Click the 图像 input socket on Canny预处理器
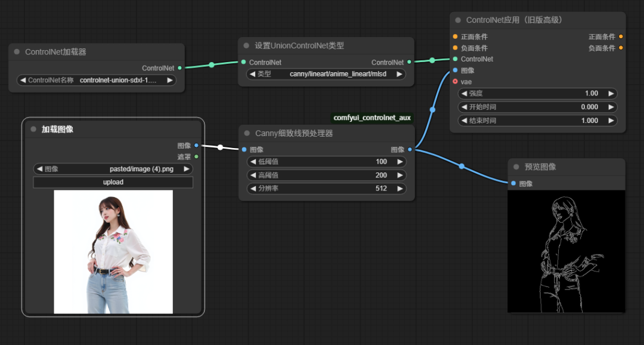The width and height of the screenshot is (644, 345). click(x=244, y=150)
